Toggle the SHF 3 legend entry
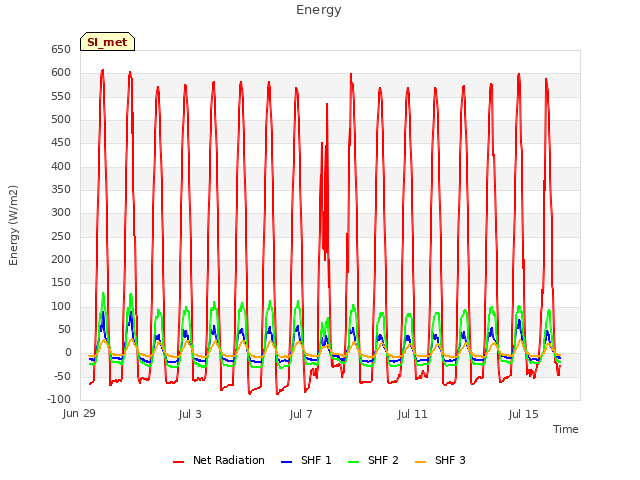This screenshot has height=480, width=640. [440, 460]
